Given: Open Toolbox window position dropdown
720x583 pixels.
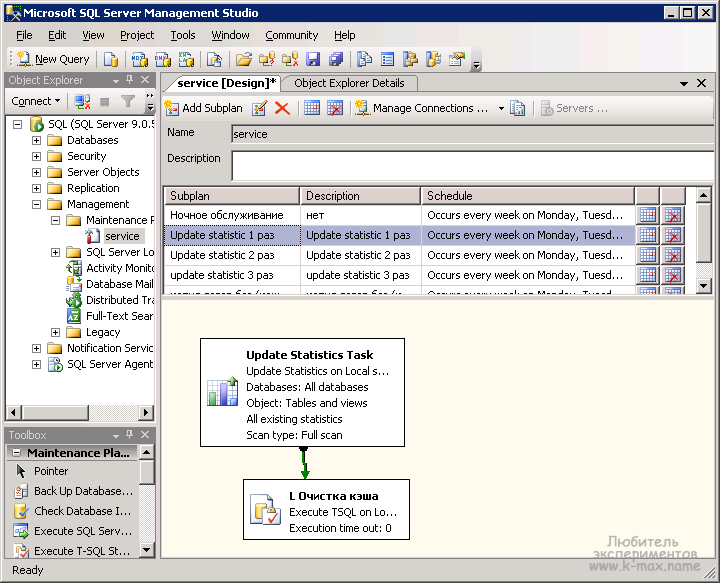Looking at the screenshot, I should pos(116,435).
